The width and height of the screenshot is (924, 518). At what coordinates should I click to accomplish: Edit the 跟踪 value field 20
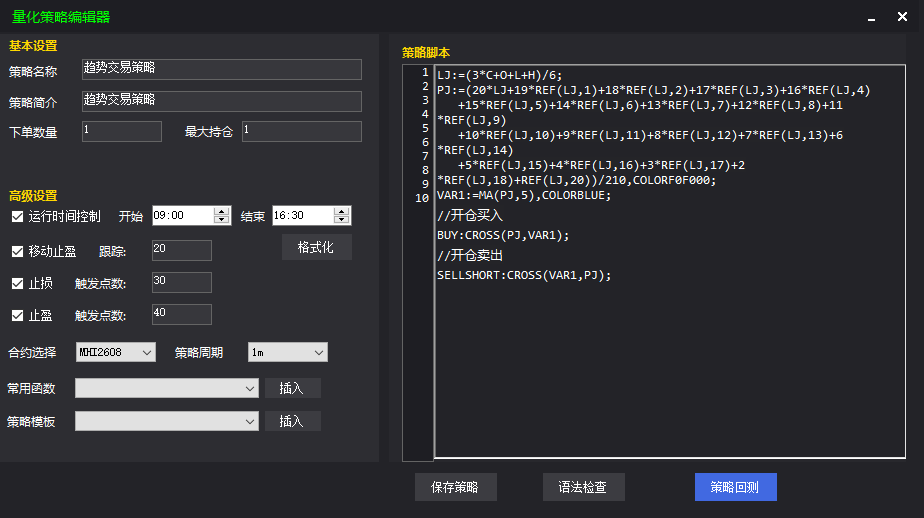(x=182, y=250)
